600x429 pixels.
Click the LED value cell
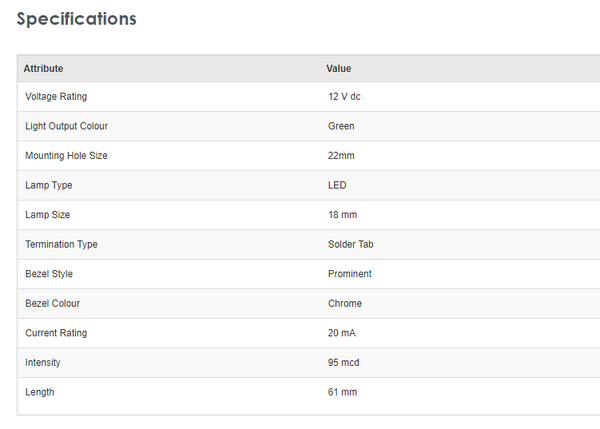click(337, 185)
